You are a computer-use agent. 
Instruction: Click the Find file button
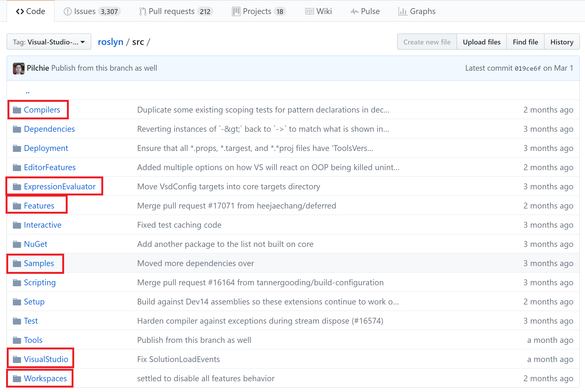(x=525, y=42)
